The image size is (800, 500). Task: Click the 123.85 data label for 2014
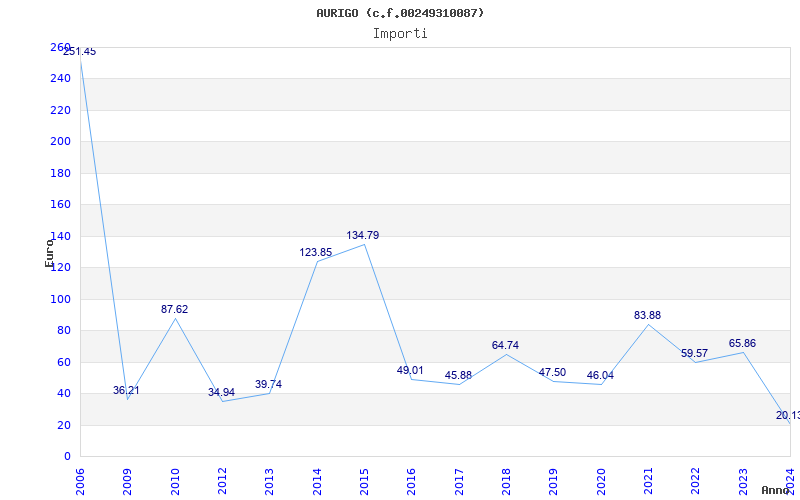point(316,253)
